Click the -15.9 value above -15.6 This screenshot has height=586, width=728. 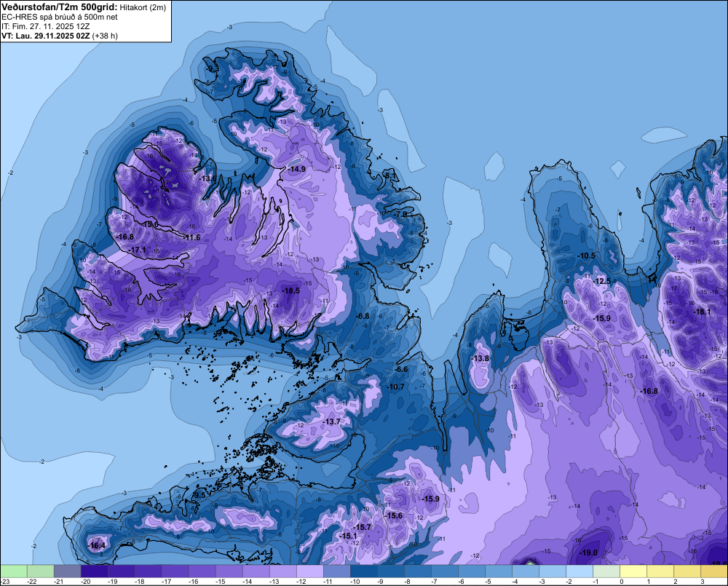[x=430, y=499]
